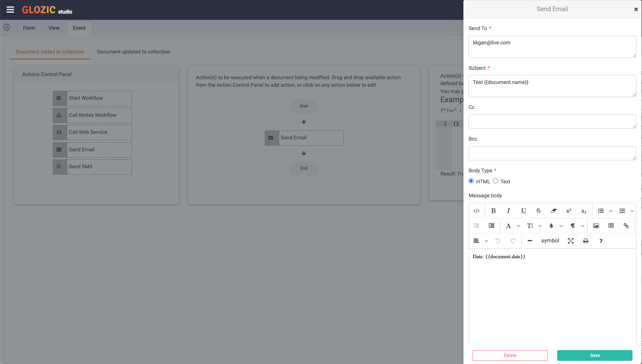Click the GLOZIC studio logo
This screenshot has width=642, height=364.
pos(47,10)
